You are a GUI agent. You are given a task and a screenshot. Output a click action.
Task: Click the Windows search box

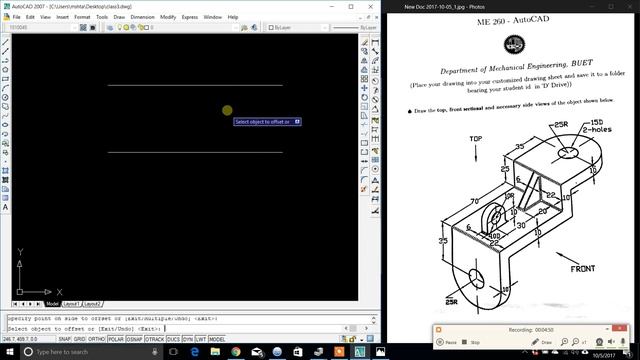pos(92,351)
